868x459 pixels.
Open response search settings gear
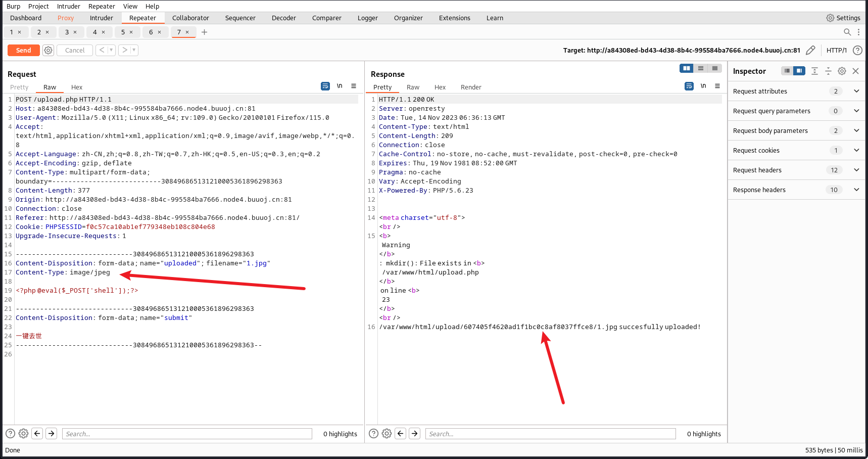pos(387,433)
